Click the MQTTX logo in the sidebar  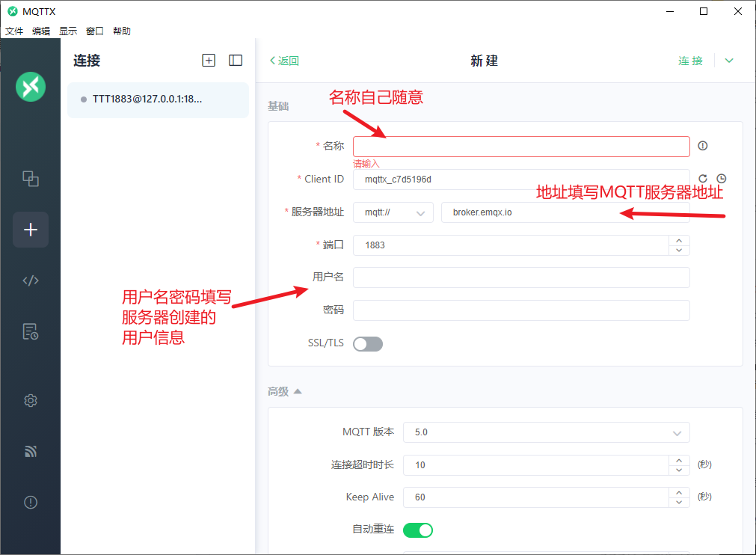(31, 87)
